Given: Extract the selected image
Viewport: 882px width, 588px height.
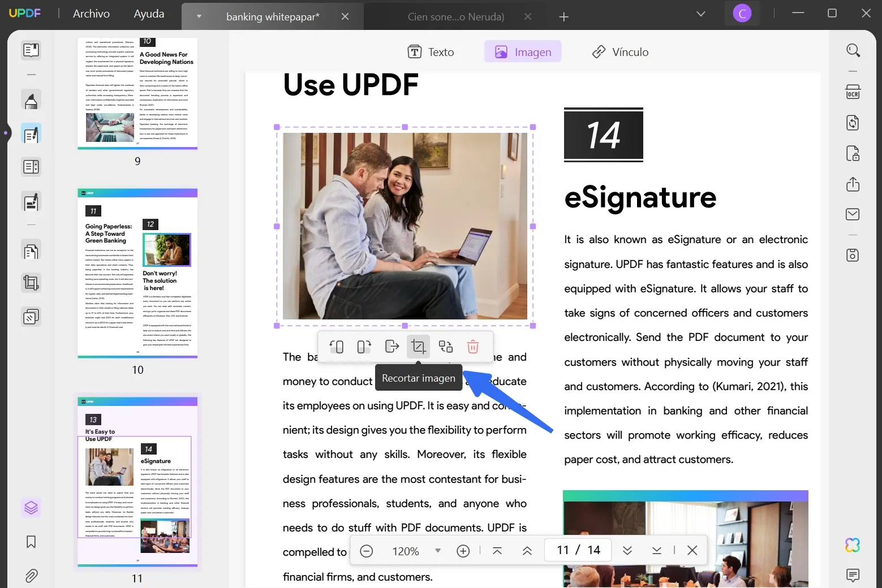Looking at the screenshot, I should point(391,347).
